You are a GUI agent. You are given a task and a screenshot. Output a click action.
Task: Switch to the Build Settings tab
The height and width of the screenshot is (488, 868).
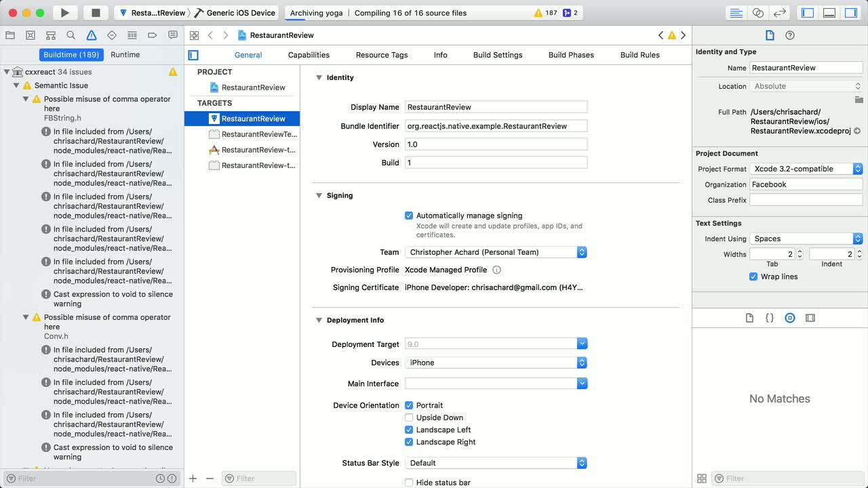click(x=497, y=55)
